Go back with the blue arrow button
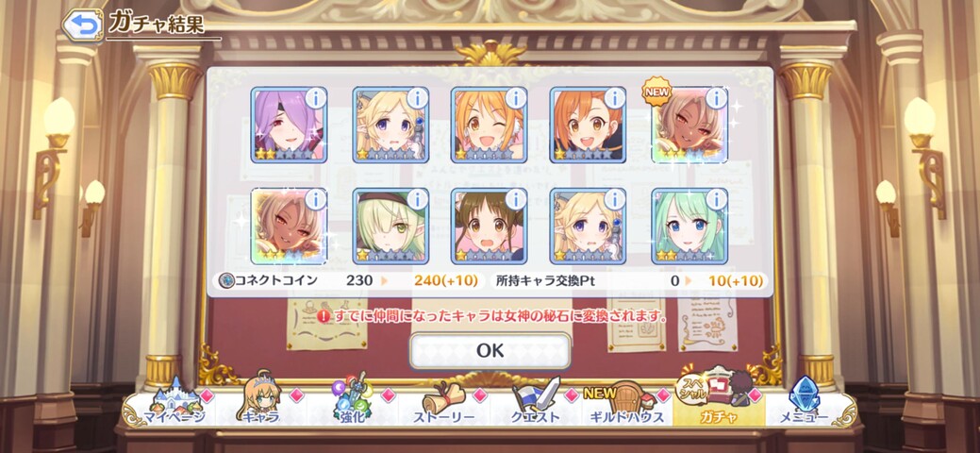 pyautogui.click(x=82, y=25)
